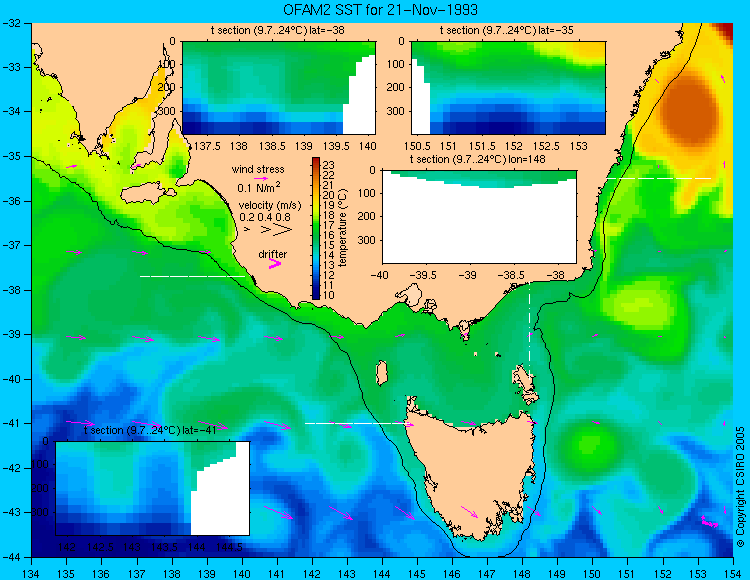Click the '10' value on the color bar

point(329,295)
